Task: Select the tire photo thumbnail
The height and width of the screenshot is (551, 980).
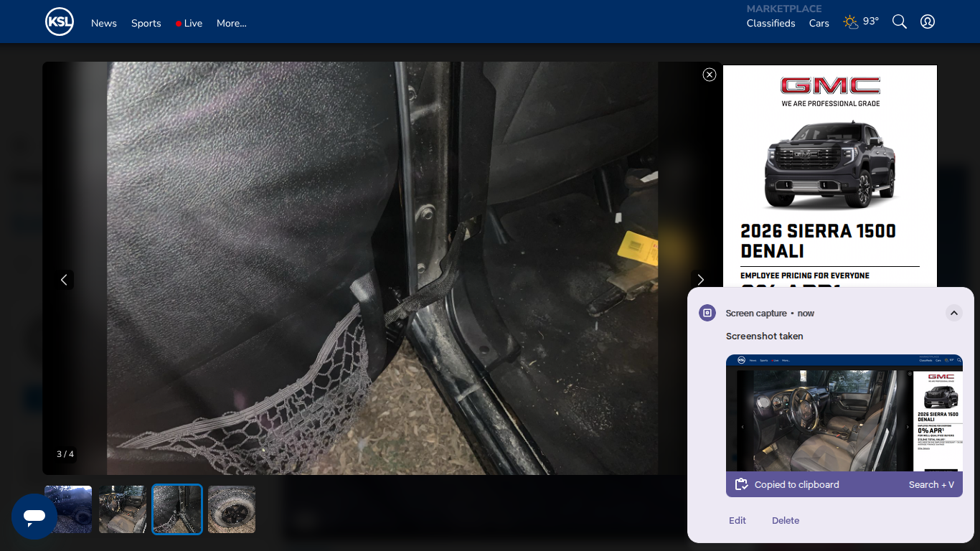Action: coord(232,509)
